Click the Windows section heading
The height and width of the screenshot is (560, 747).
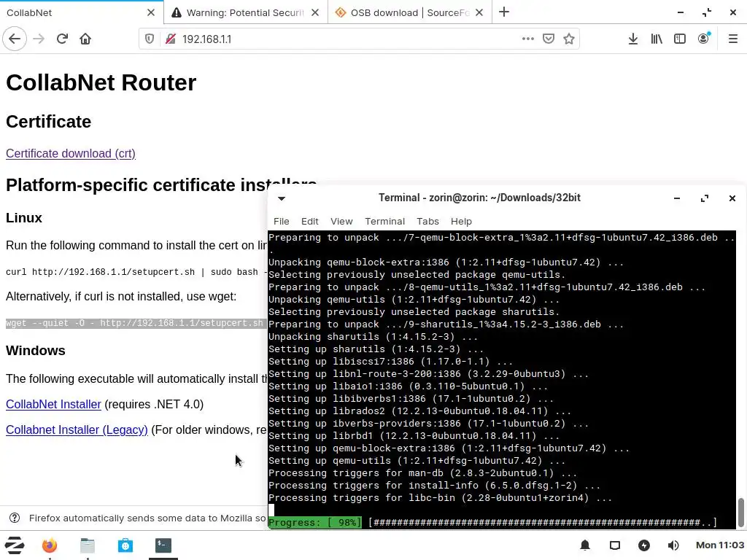[36, 351]
